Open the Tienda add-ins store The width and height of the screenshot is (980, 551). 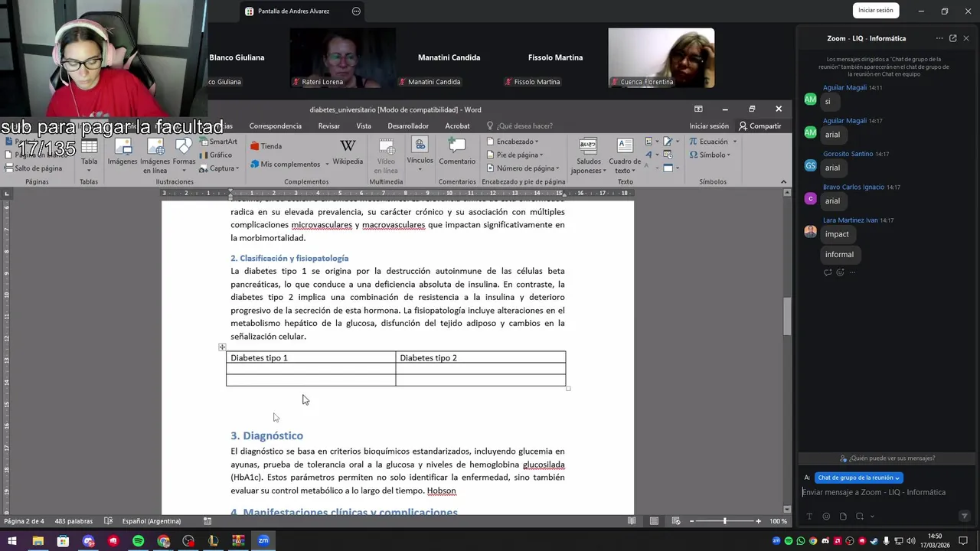coord(266,146)
